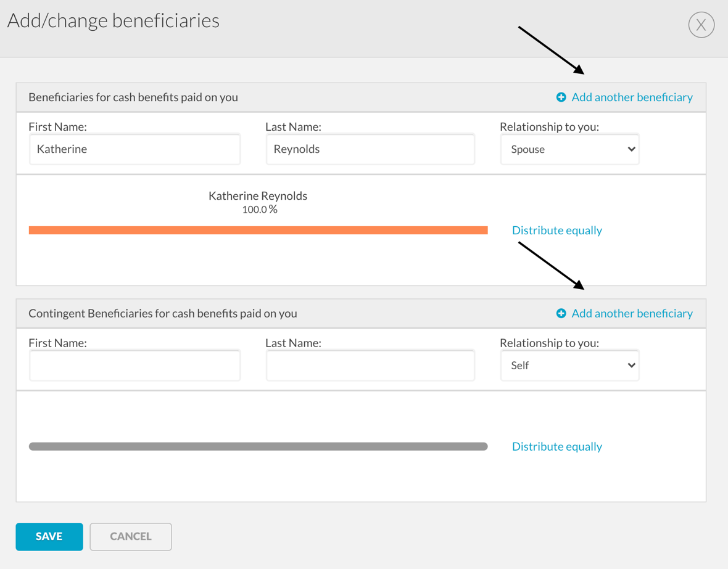The image size is (728, 569).
Task: Open the Spouse relationship dropdown
Action: click(x=569, y=150)
